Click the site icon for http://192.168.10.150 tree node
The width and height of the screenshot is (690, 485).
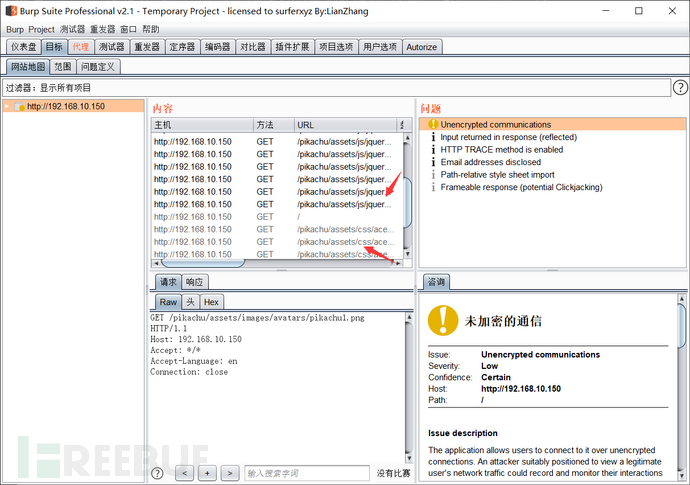tap(19, 107)
